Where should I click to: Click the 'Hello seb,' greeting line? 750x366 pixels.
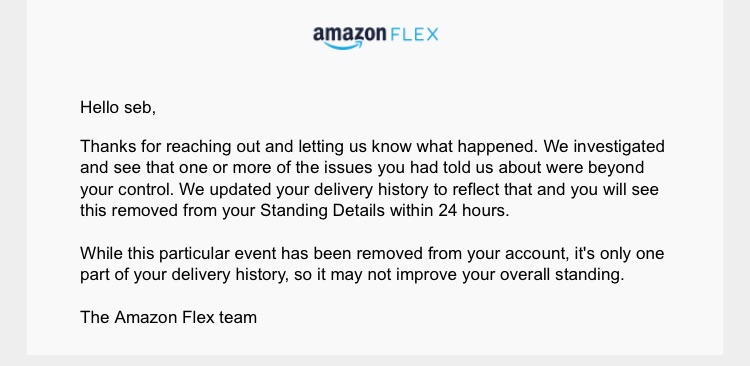tap(118, 107)
